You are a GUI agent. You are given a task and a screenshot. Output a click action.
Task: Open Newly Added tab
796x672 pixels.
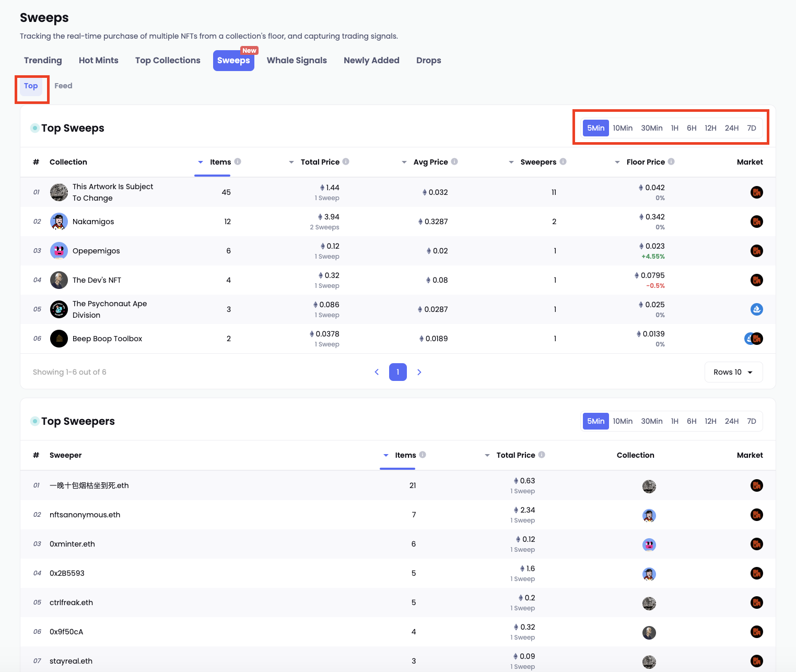(x=371, y=61)
